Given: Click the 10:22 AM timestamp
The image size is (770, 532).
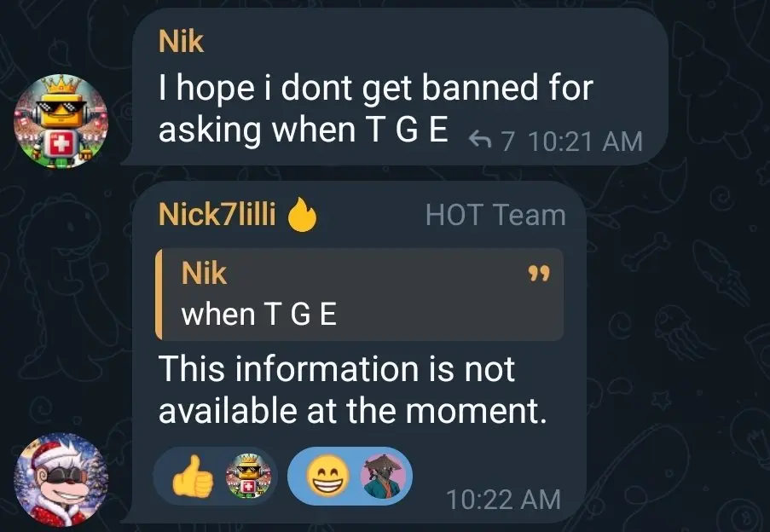Looking at the screenshot, I should coord(503,500).
